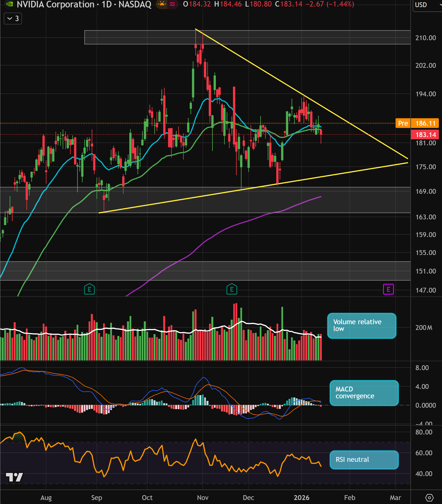Click the 155.00 price scale label
442x504 pixels.
pyautogui.click(x=425, y=253)
